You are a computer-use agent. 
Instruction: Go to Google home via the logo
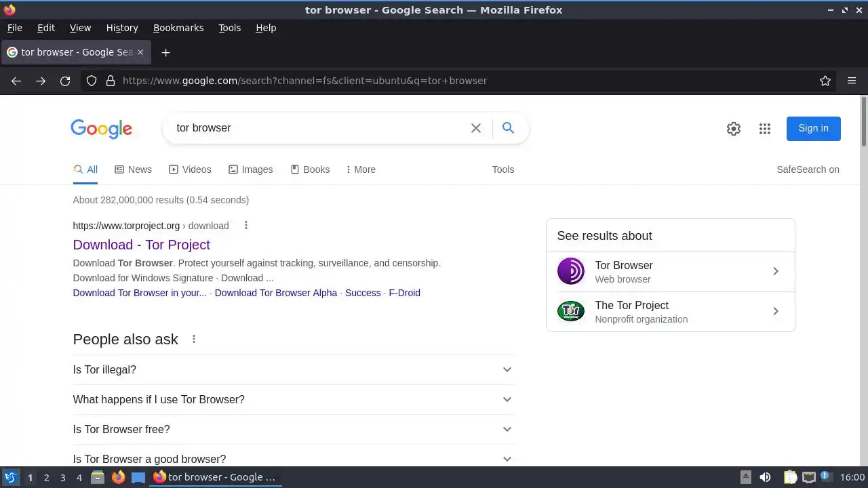point(101,129)
